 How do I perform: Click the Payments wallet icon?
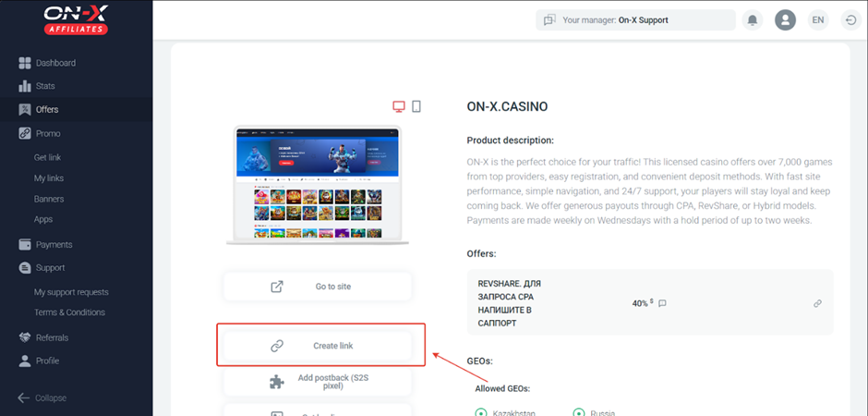pyautogui.click(x=24, y=244)
